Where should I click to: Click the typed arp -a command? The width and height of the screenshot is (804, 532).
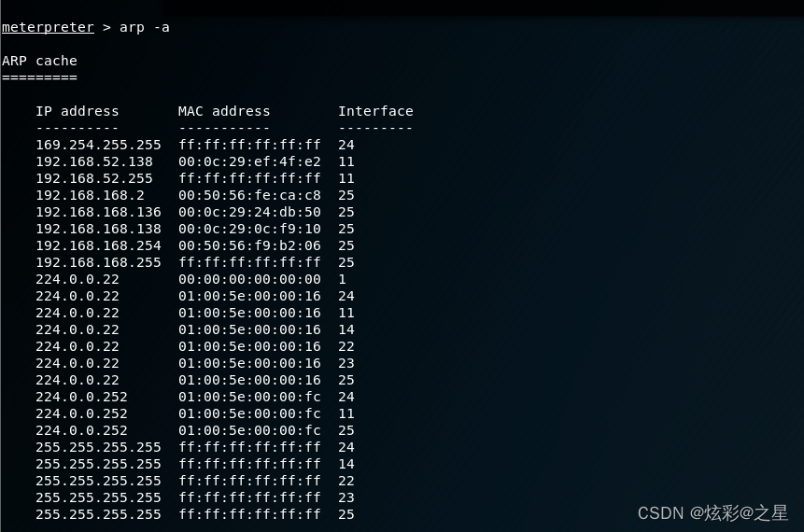(145, 27)
